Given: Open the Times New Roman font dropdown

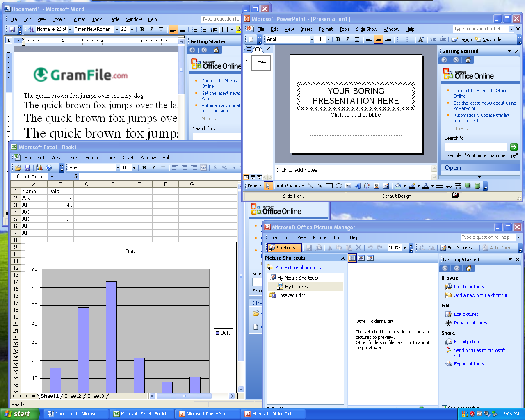Looking at the screenshot, I should click(x=116, y=30).
